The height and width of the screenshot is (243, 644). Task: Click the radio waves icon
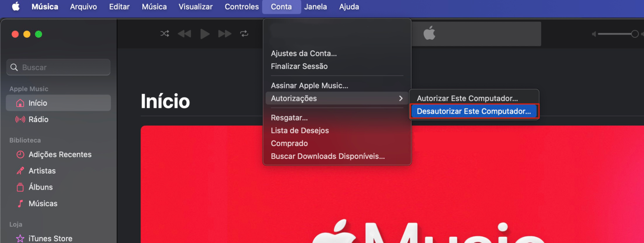point(20,119)
